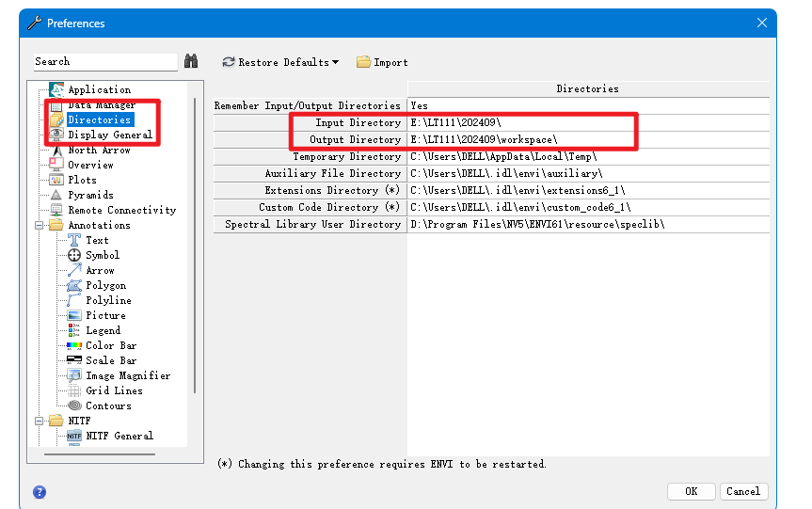The height and width of the screenshot is (509, 812).
Task: Click the Import folder icon
Action: pos(363,62)
